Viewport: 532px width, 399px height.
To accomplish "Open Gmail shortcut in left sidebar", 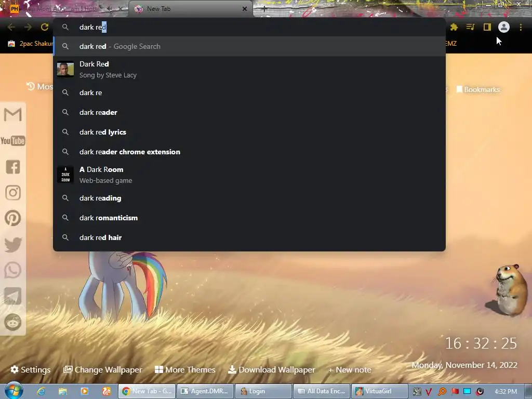I will click(13, 115).
